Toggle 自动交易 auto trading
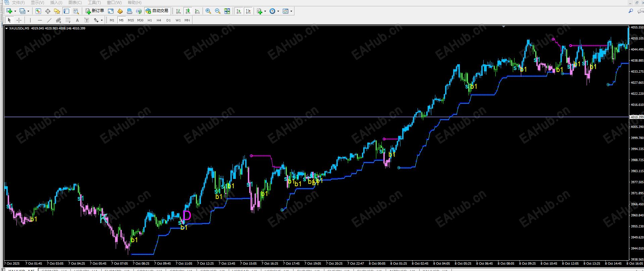 (x=157, y=11)
